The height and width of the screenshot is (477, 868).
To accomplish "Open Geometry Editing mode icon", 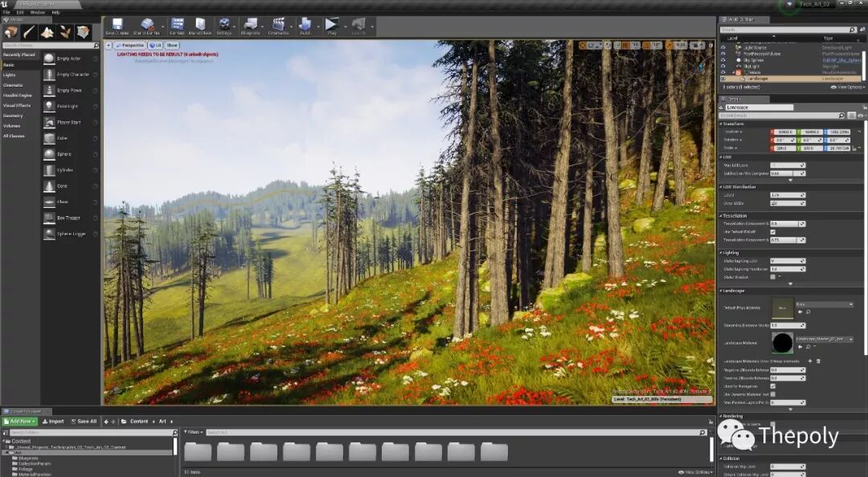I will coord(83,33).
